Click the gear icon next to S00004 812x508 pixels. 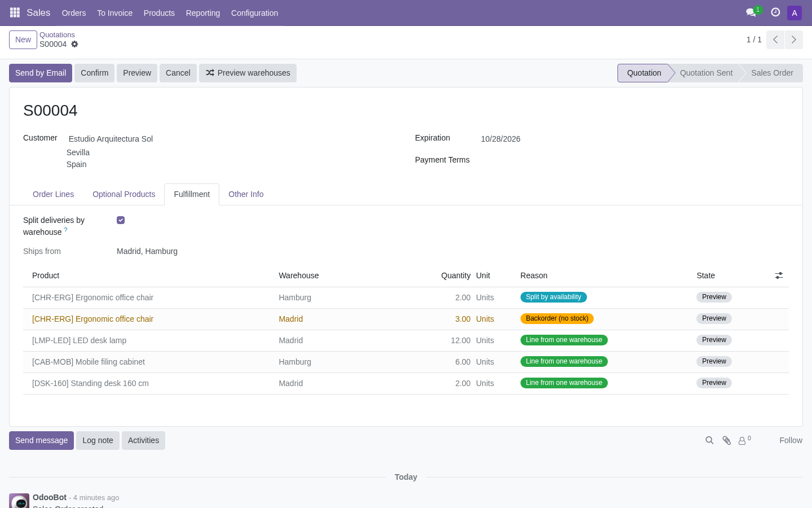[x=74, y=44]
